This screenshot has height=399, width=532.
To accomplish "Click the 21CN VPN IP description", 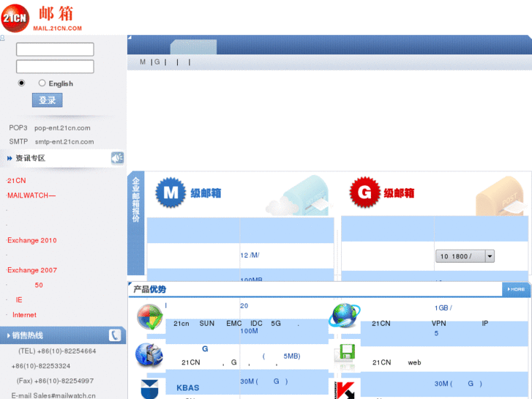I will [x=430, y=324].
